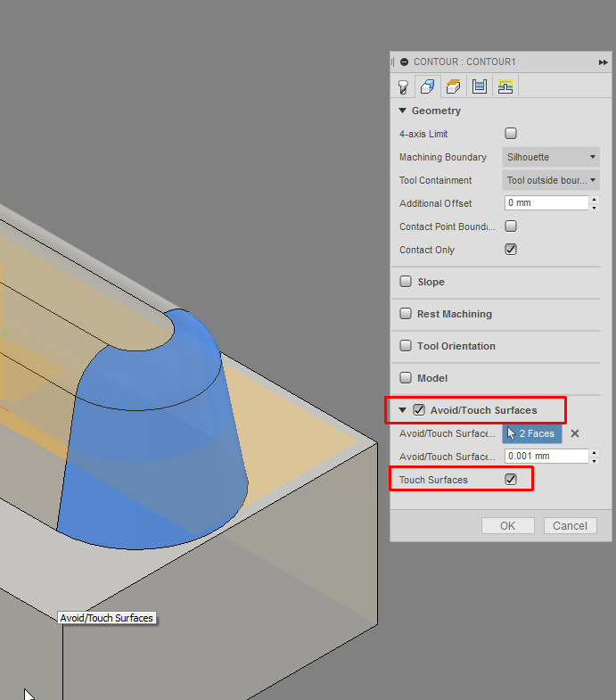Collapse the Avoid/Touch Surfaces section triangle
This screenshot has width=616, height=700.
point(402,410)
